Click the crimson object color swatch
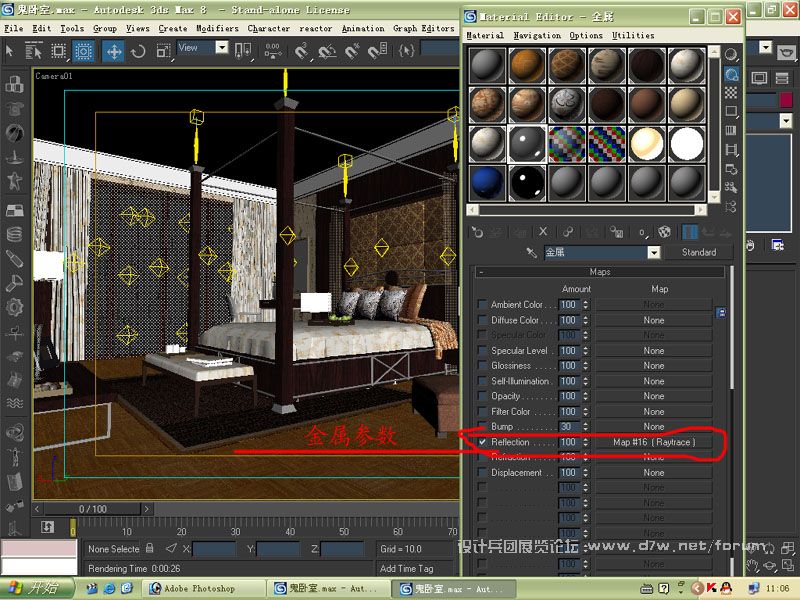Screen dimensions: 800x600 767,101
